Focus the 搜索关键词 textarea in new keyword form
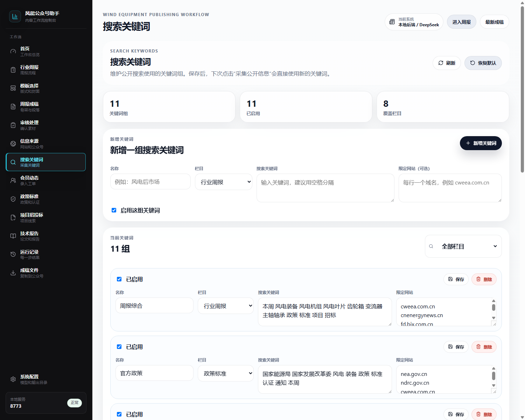525x420 pixels. point(325,188)
